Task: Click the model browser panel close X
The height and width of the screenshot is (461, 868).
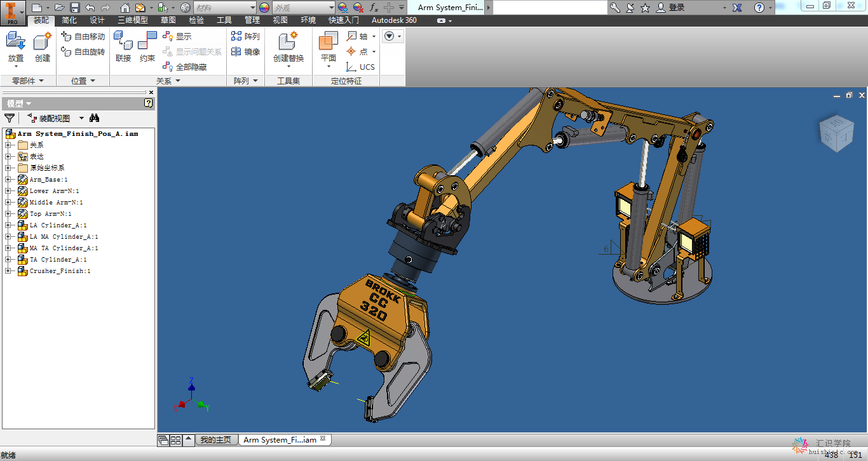Action: coord(151,92)
